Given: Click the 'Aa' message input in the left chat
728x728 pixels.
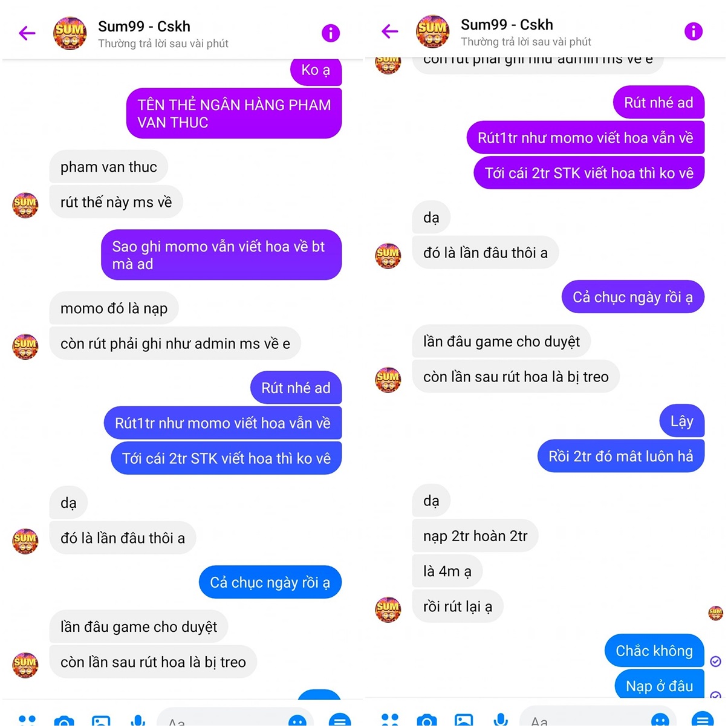Looking at the screenshot, I should 236,720.
